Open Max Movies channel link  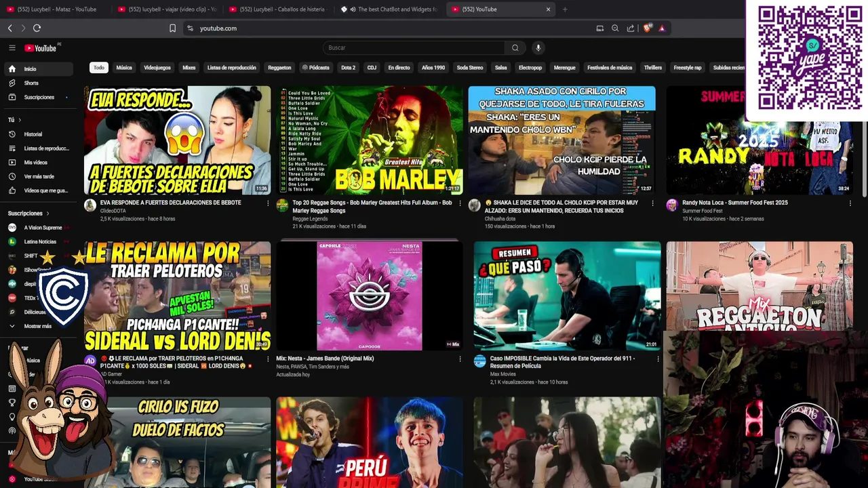coord(503,374)
